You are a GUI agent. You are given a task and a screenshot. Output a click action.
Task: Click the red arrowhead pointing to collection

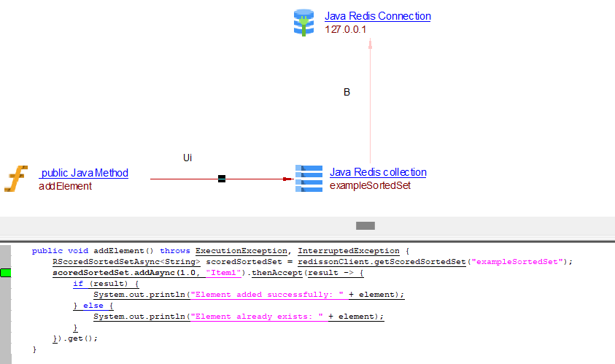287,179
